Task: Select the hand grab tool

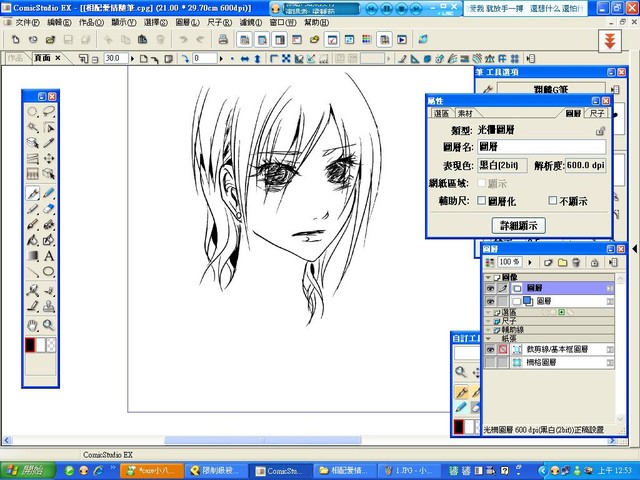Action: tap(32, 325)
